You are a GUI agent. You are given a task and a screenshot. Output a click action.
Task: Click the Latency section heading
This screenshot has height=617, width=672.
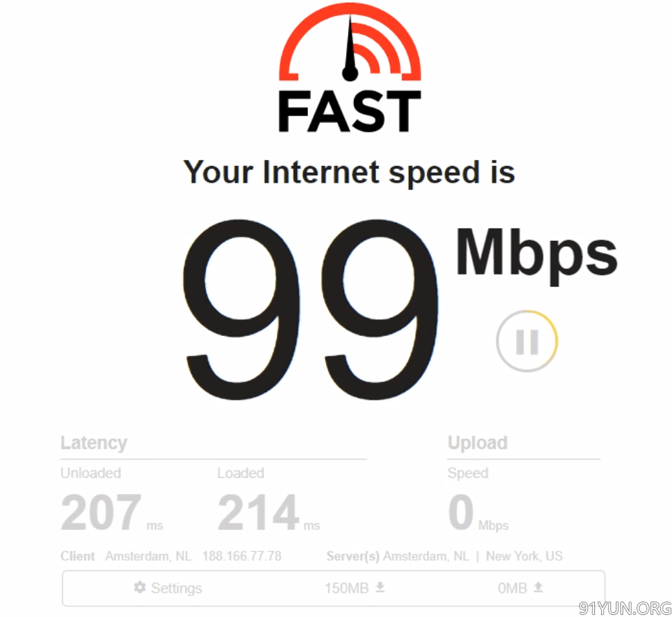coord(94,443)
